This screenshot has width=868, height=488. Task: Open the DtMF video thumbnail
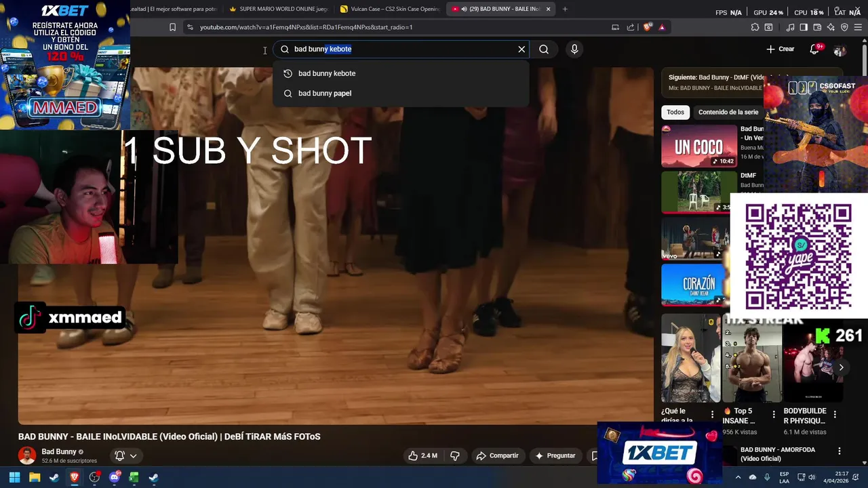tap(698, 192)
